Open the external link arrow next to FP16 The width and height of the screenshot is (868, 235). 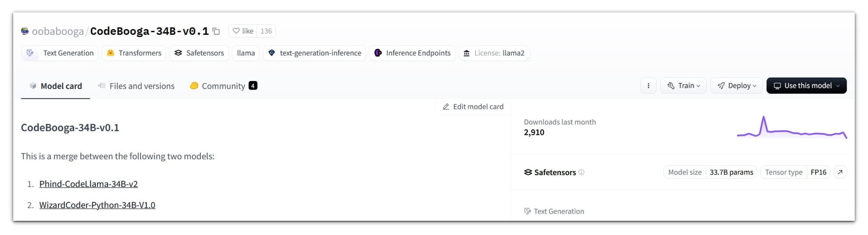(x=840, y=172)
